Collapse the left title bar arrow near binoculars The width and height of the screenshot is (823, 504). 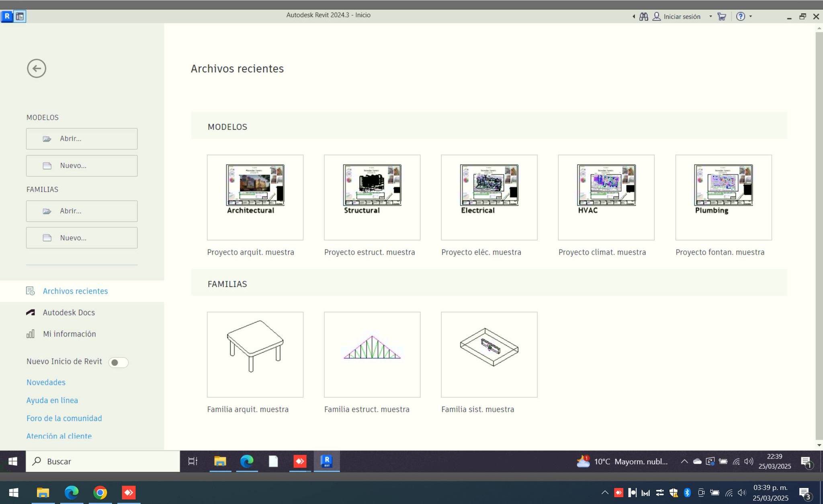click(634, 16)
